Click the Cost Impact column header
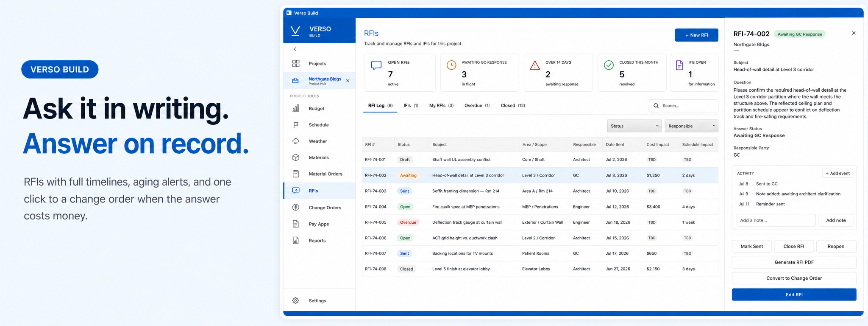868x326 pixels. [658, 145]
